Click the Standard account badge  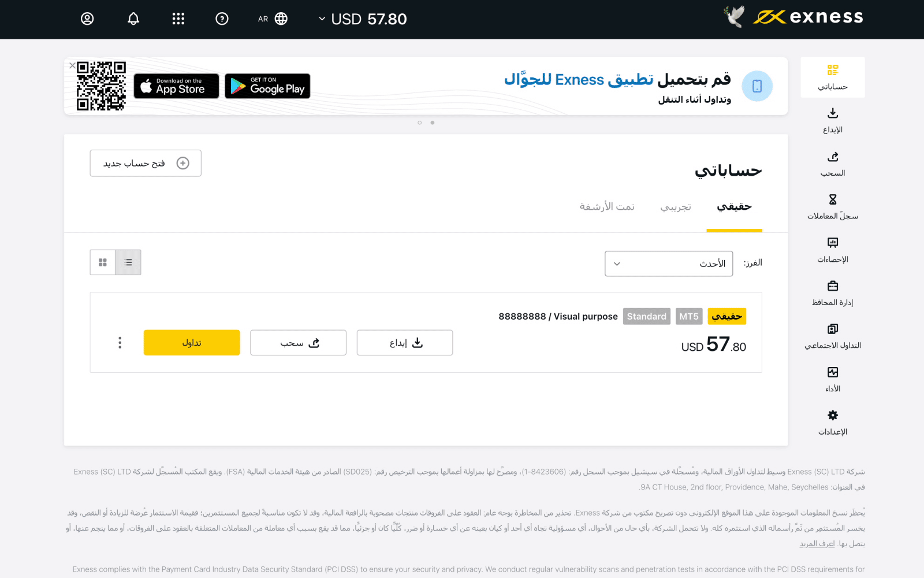647,316
